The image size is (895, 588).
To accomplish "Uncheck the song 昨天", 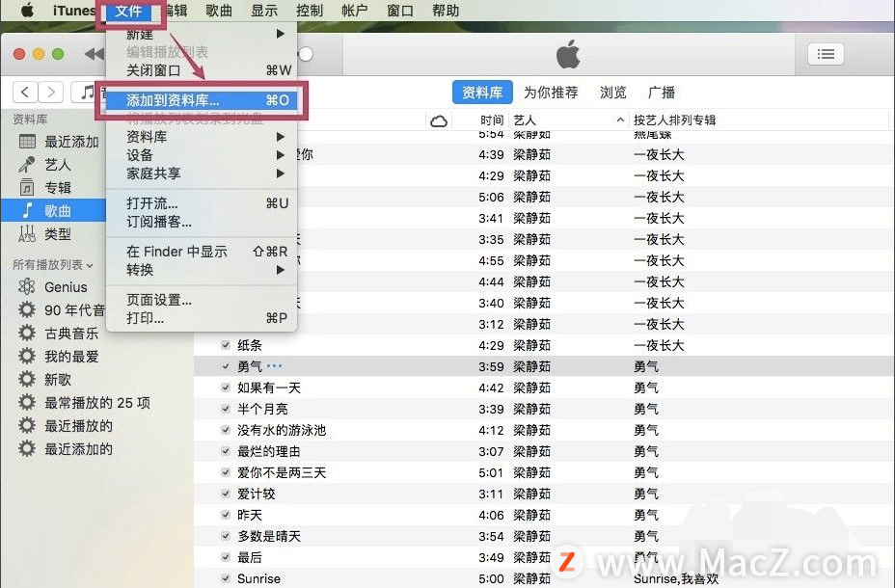I will click(x=226, y=515).
